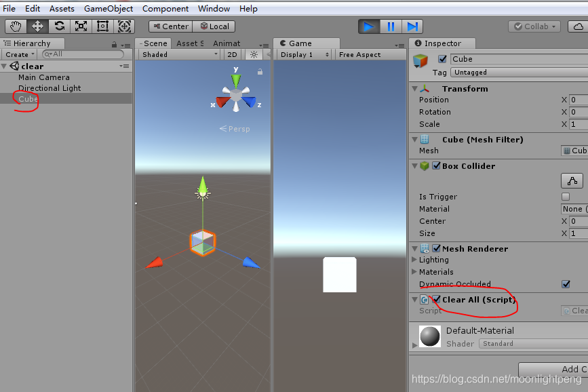This screenshot has width=588, height=392.
Task: Uncheck Dynamic Occluded
Action: (566, 284)
